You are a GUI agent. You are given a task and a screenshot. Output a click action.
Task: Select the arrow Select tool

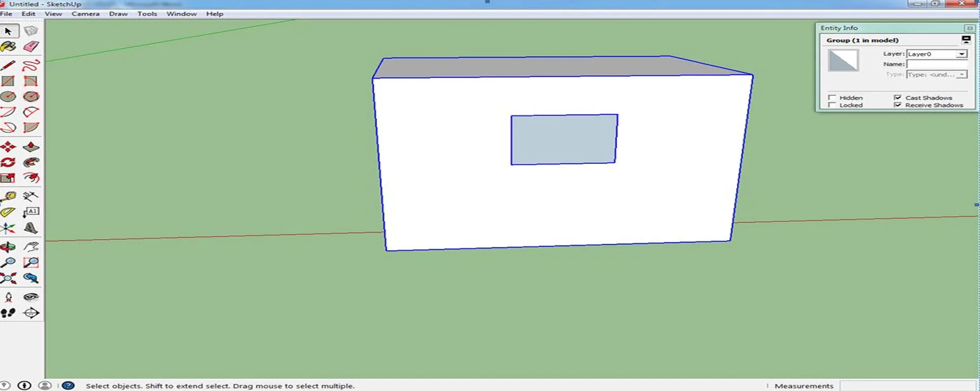tap(9, 31)
